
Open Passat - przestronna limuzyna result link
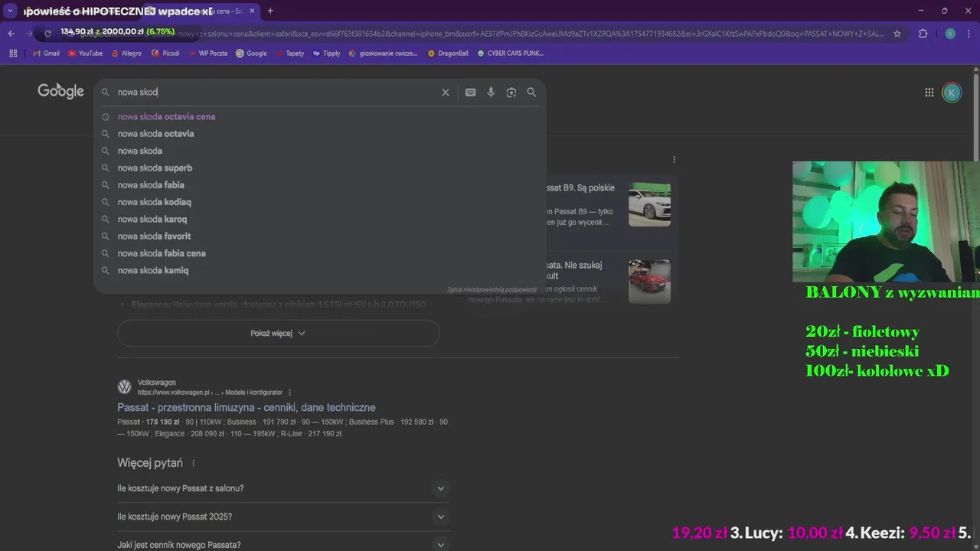[x=247, y=408]
